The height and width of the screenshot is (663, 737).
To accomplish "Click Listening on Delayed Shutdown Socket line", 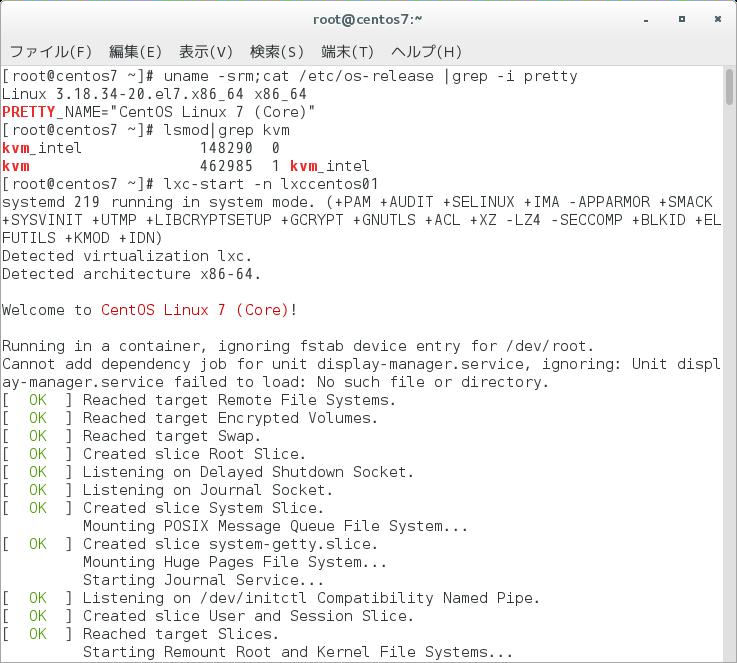I will coord(208,472).
